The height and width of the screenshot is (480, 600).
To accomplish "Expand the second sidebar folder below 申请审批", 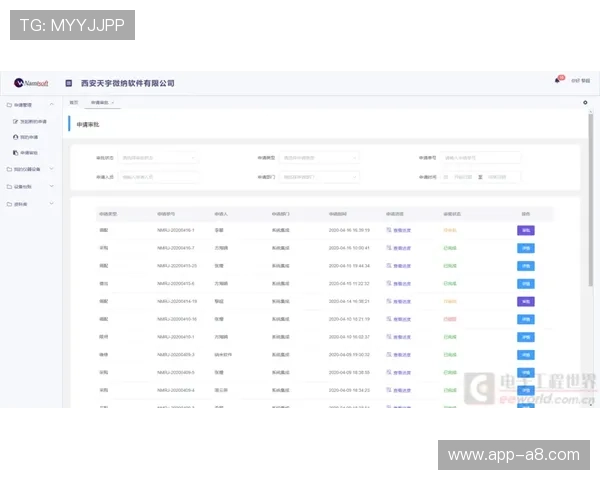I will 52,169.
